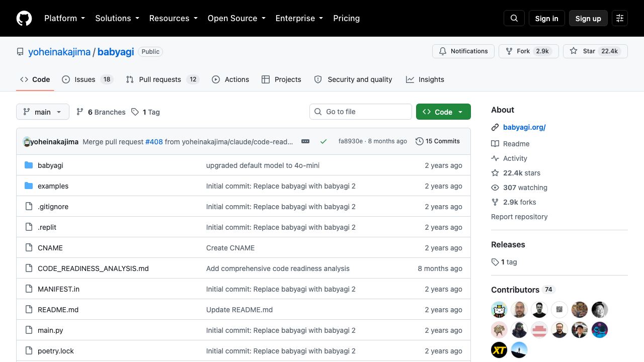This screenshot has width=644, height=362.
Task: Switch to the Projects tab
Action: pyautogui.click(x=281, y=79)
